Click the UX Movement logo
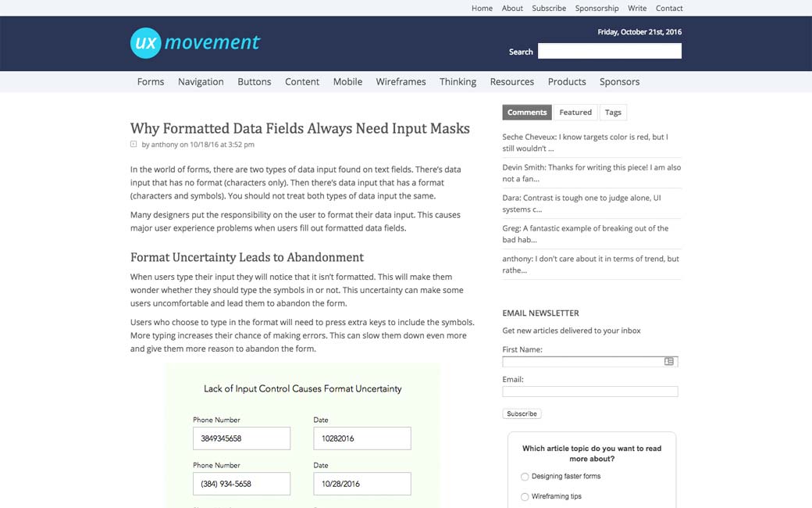This screenshot has width=812, height=508. pos(195,43)
